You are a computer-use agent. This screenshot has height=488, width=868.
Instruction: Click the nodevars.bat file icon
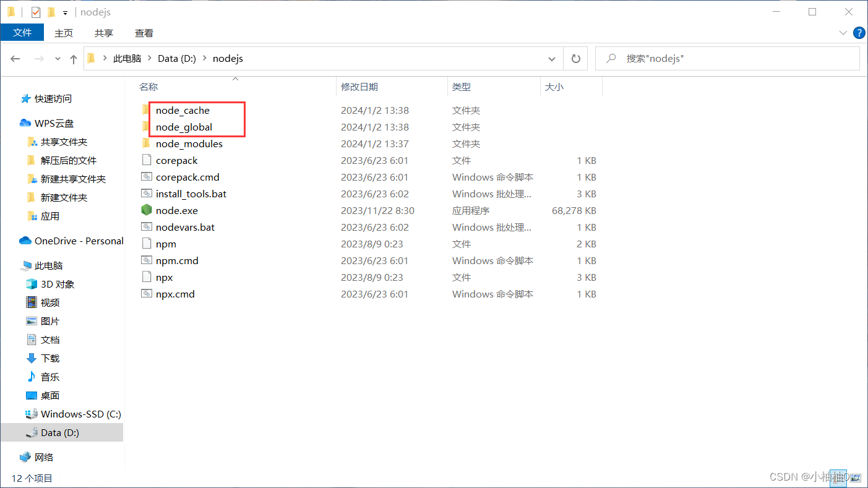click(x=146, y=227)
